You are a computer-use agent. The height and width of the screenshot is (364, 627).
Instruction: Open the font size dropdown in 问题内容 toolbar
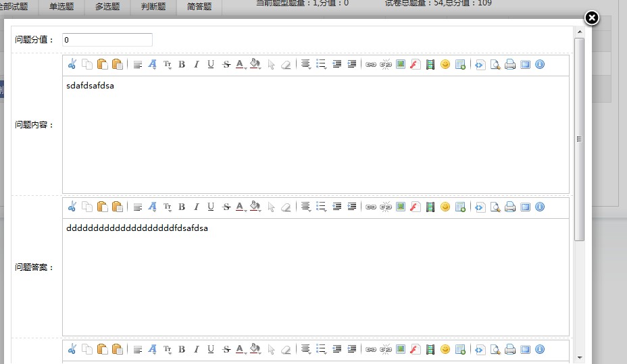point(168,64)
